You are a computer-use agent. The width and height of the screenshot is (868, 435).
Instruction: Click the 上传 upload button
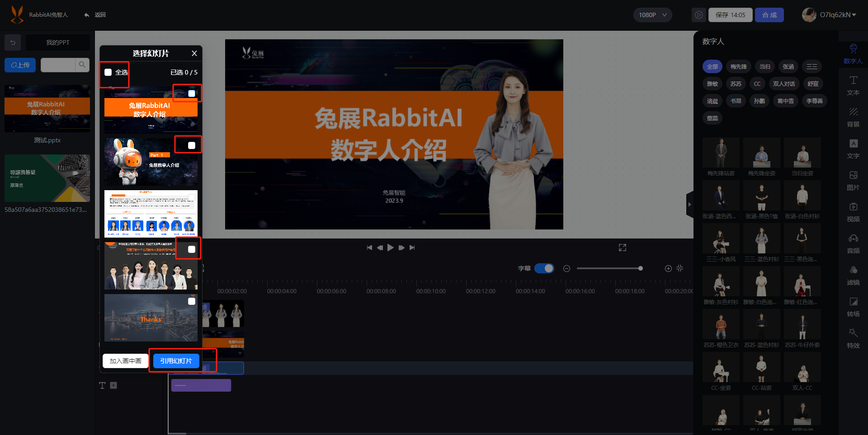click(x=20, y=65)
